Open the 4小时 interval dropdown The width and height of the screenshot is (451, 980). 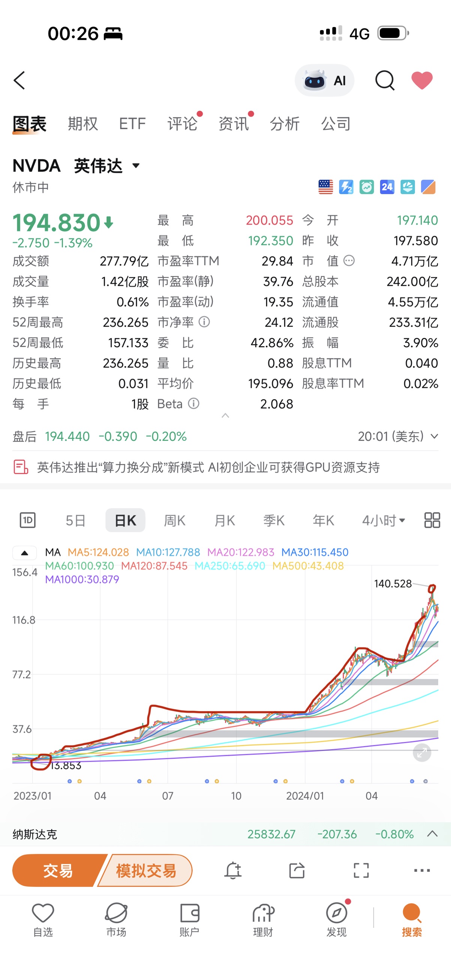[x=383, y=520]
